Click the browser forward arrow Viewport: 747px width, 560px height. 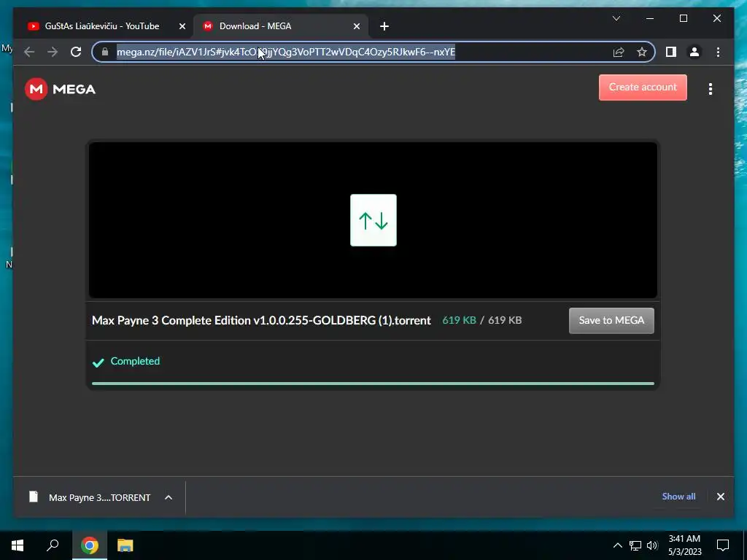click(53, 52)
